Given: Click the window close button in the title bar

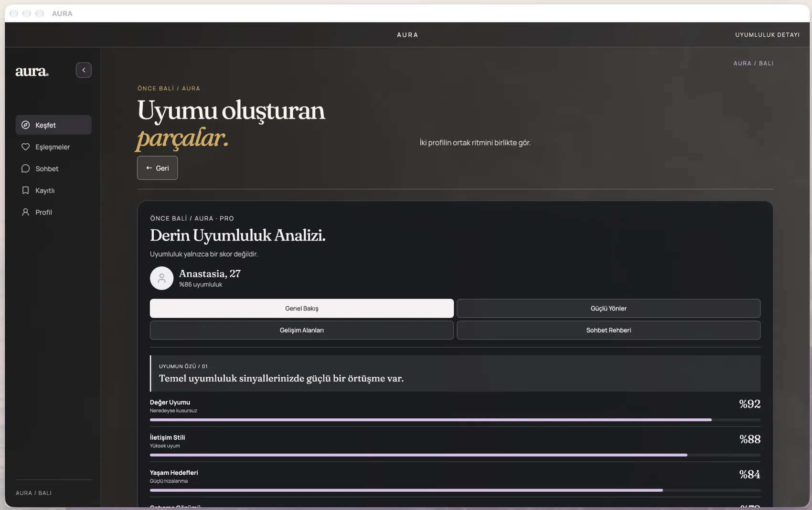Looking at the screenshot, I should 14,13.
